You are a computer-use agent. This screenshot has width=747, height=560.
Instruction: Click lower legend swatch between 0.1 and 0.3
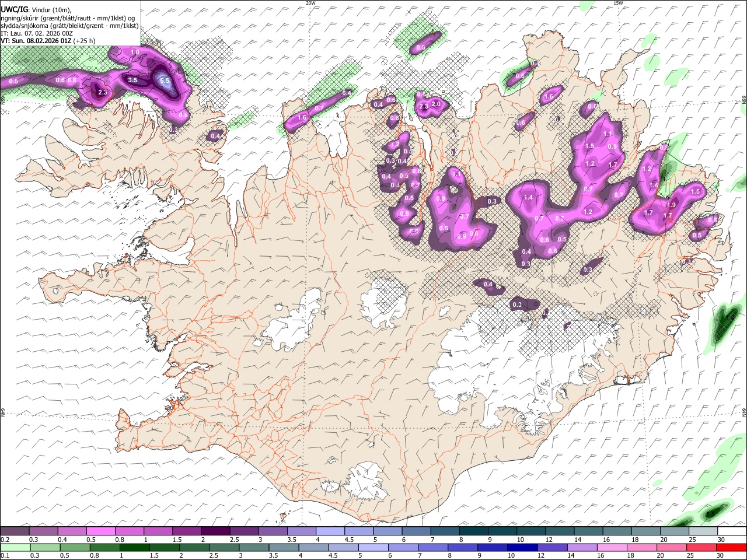(x=16, y=547)
